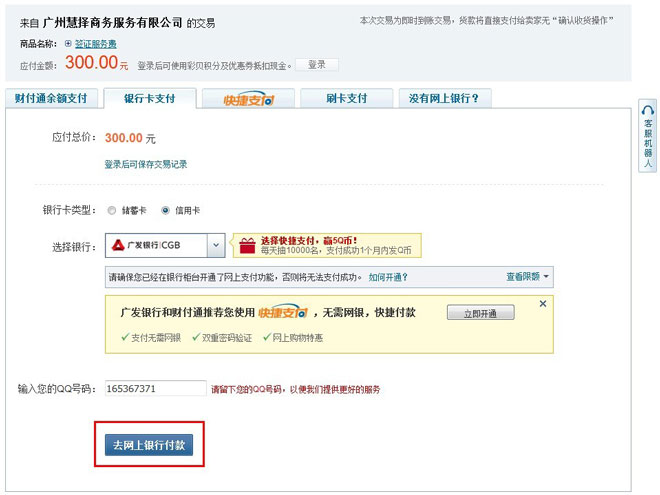
Task: Open the 广发银行 CGB bank dropdown
Action: (165, 245)
